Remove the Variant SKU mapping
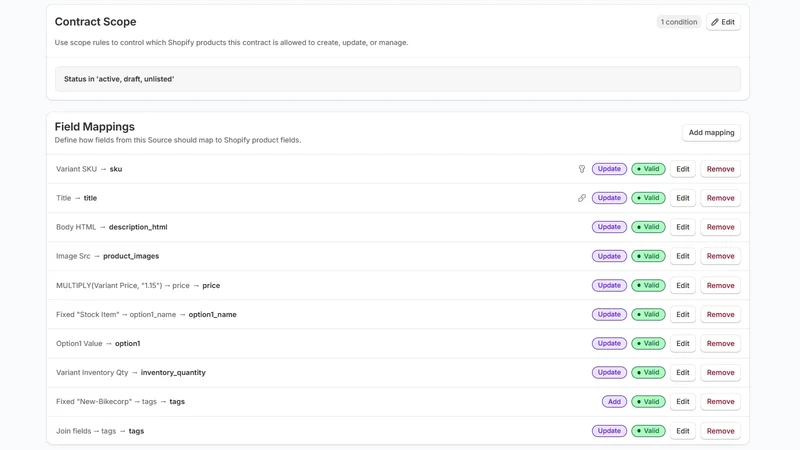Image resolution: width=800 pixels, height=450 pixels. pyautogui.click(x=720, y=169)
